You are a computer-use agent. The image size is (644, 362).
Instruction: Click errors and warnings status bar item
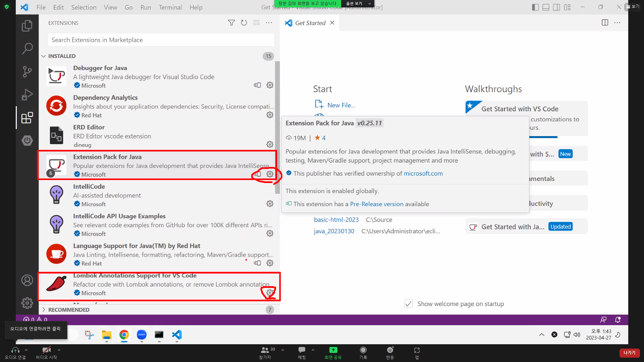[35, 319]
